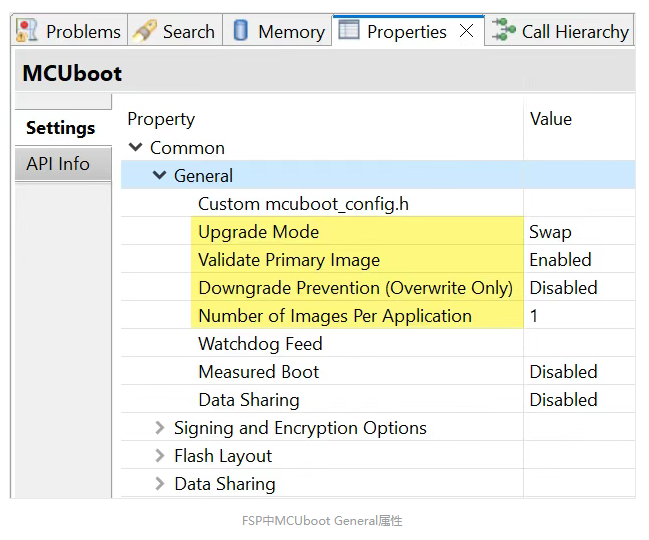The image size is (649, 540).
Task: Click the Property column header
Action: pyautogui.click(x=161, y=119)
